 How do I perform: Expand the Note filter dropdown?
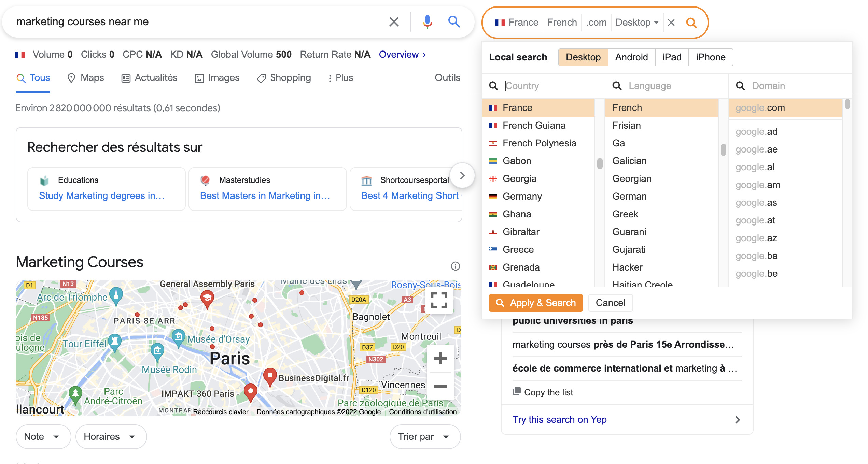(43, 436)
